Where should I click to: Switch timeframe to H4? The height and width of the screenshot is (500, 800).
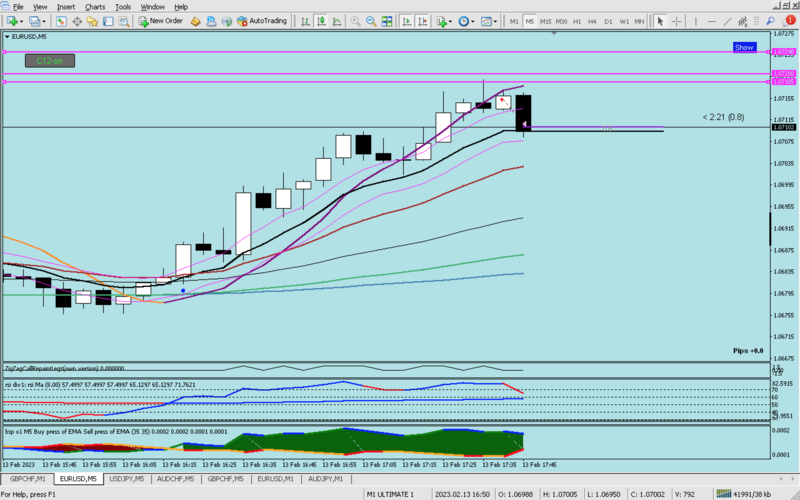pyautogui.click(x=592, y=21)
